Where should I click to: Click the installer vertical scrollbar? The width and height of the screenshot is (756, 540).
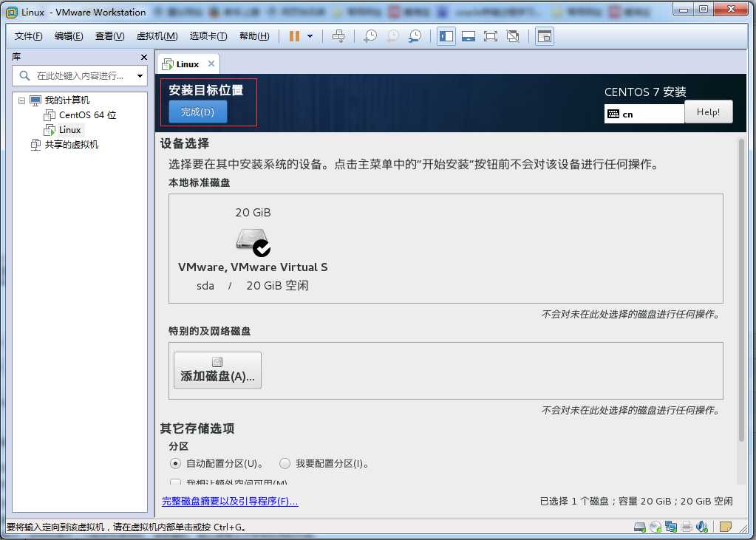[741, 290]
